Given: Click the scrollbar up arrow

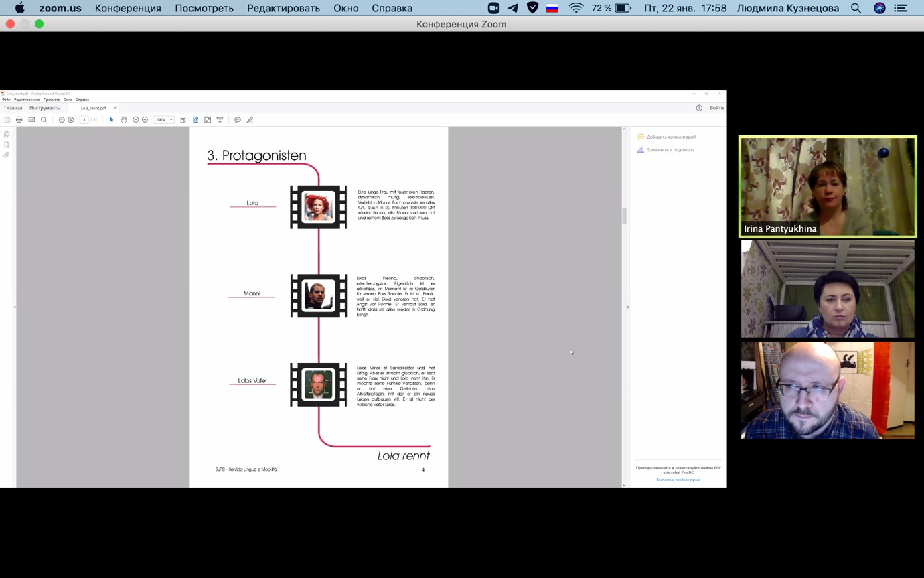Looking at the screenshot, I should pos(624,129).
